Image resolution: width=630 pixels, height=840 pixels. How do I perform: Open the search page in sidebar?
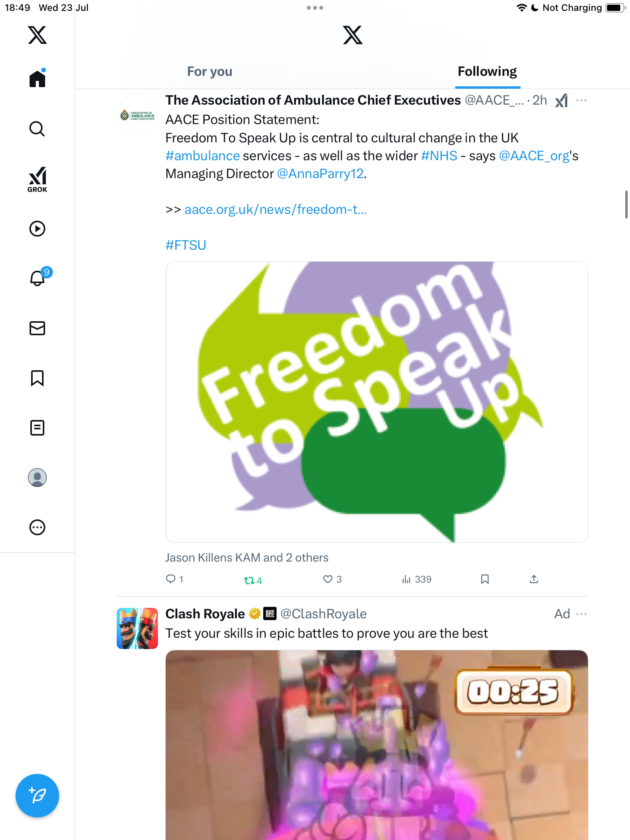[x=37, y=129]
